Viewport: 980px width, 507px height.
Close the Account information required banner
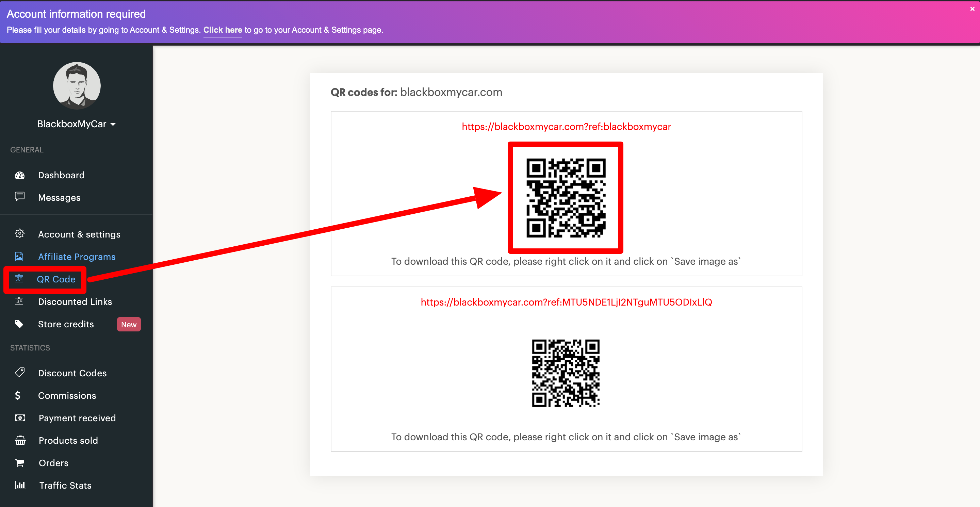tap(973, 9)
